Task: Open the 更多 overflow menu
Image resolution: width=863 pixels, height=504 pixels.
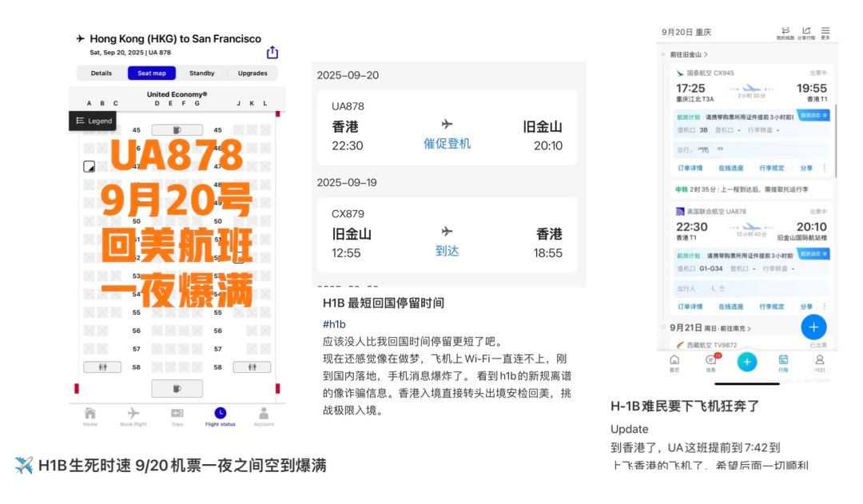Action: [825, 33]
